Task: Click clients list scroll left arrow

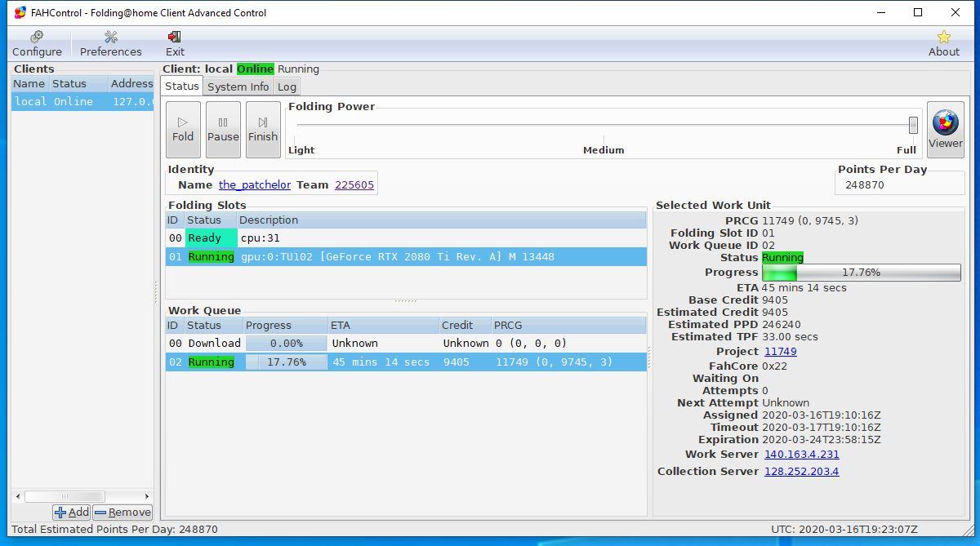Action: pyautogui.click(x=18, y=496)
